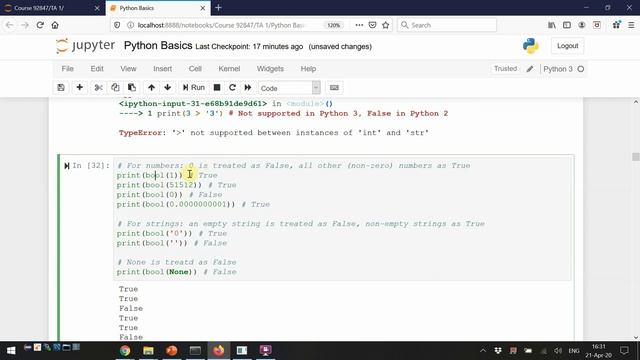Click the Jupyter logo
Viewport: 640px width, 360px height.
(85, 46)
